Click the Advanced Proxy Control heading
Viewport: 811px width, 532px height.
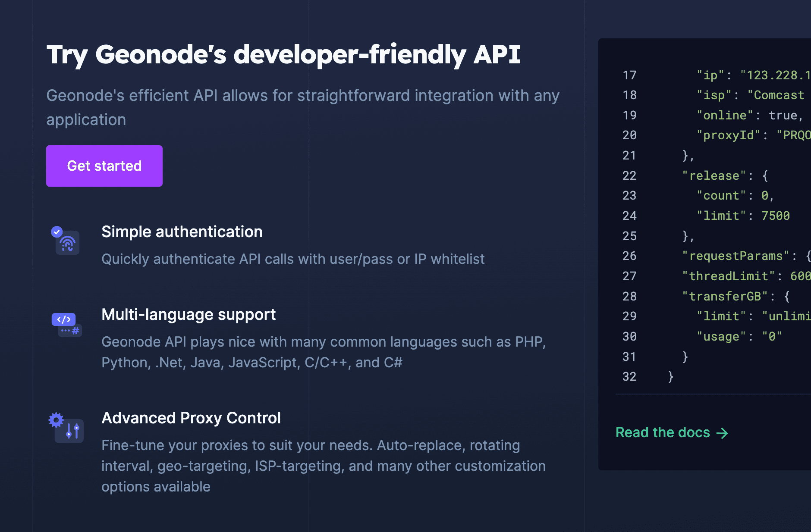click(x=191, y=418)
